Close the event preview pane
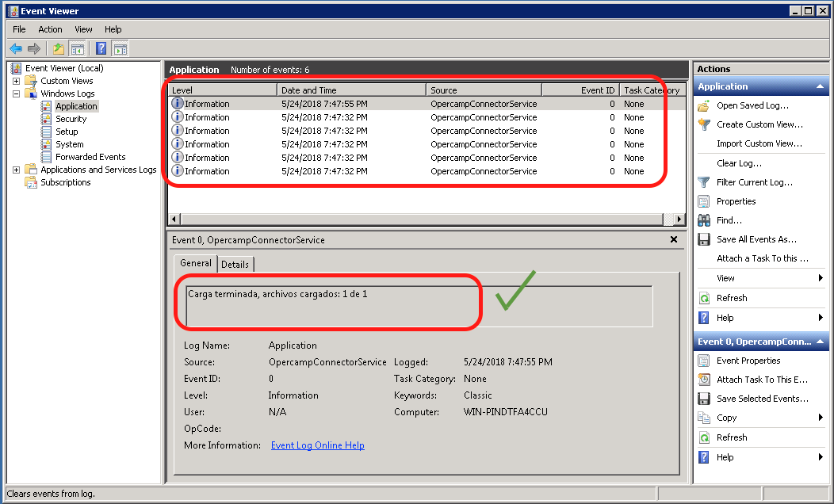 point(674,239)
